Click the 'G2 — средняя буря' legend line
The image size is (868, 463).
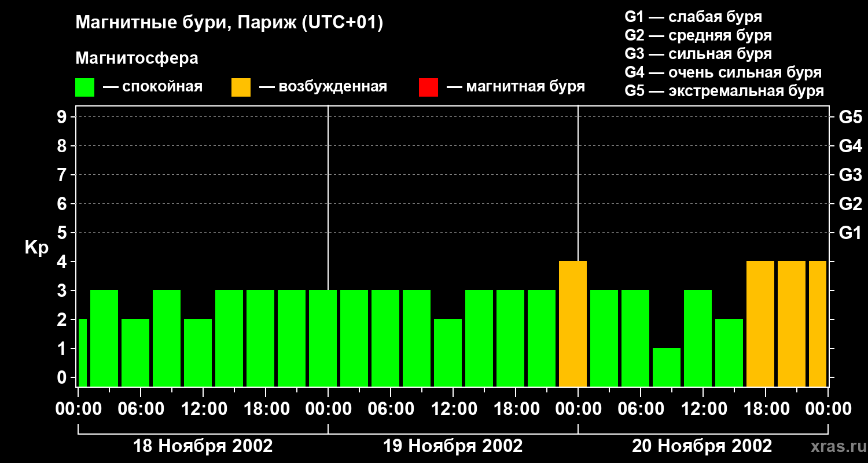pyautogui.click(x=698, y=35)
